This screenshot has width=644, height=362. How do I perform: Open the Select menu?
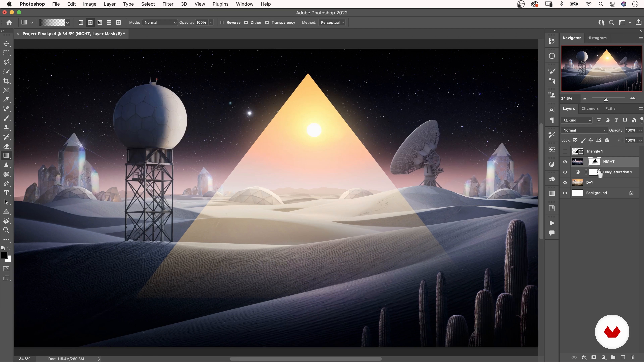148,4
